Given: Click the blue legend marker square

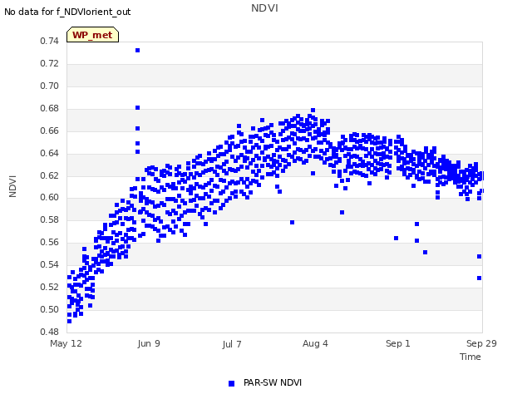Looking at the screenshot, I should [231, 383].
